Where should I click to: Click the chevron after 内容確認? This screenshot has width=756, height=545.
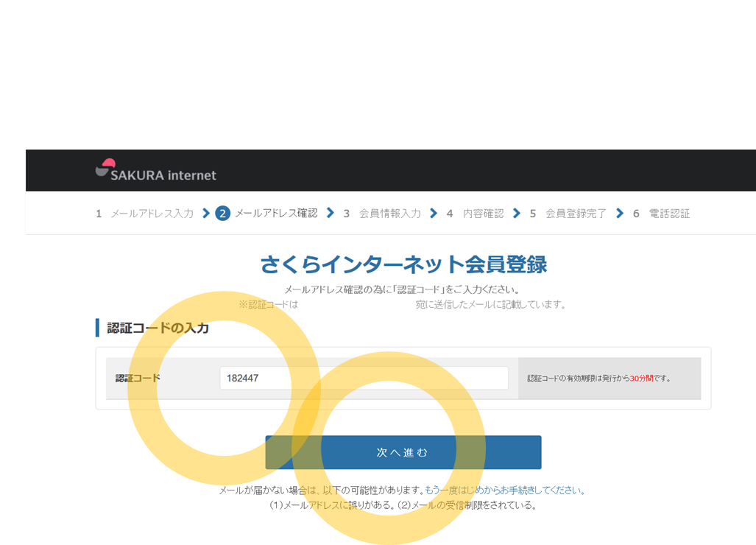pos(516,213)
